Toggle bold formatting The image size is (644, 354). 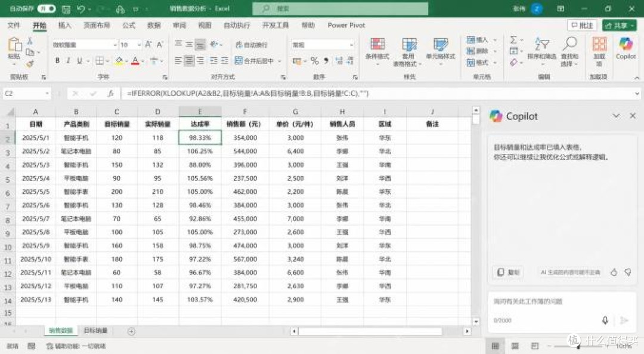tap(57, 61)
